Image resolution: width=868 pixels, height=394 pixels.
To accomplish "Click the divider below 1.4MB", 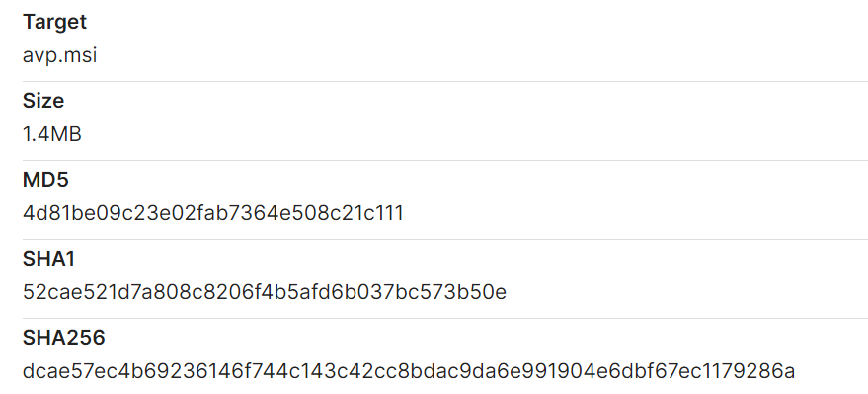I will 445,161.
